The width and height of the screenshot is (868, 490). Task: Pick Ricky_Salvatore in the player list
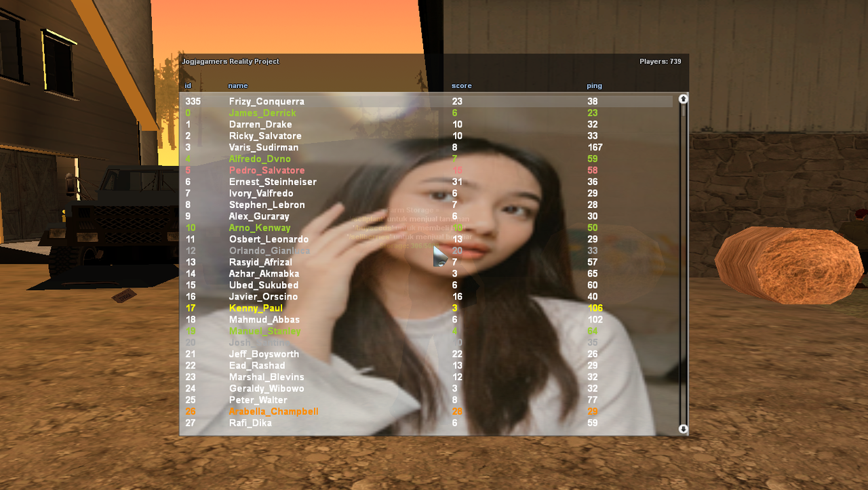point(265,136)
